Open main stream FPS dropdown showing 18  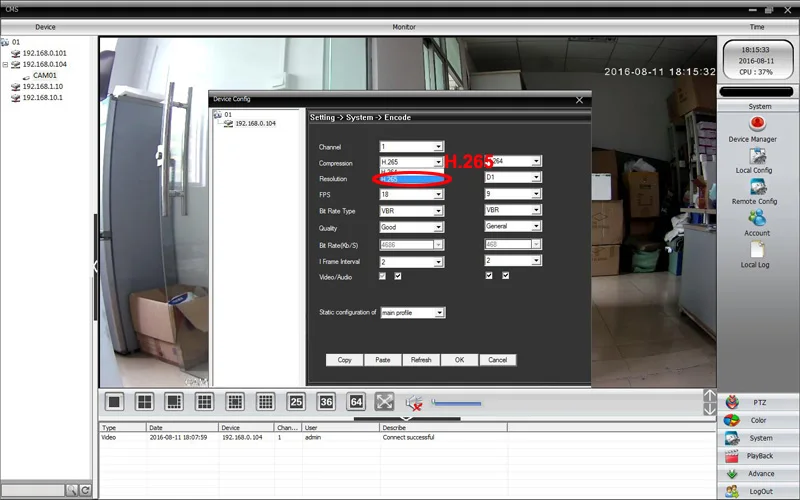(x=411, y=194)
